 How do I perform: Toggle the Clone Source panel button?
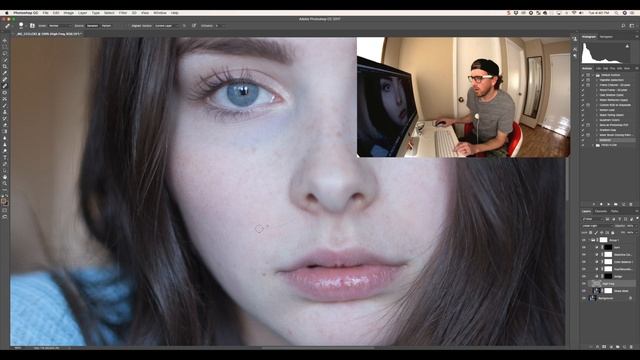click(32, 26)
